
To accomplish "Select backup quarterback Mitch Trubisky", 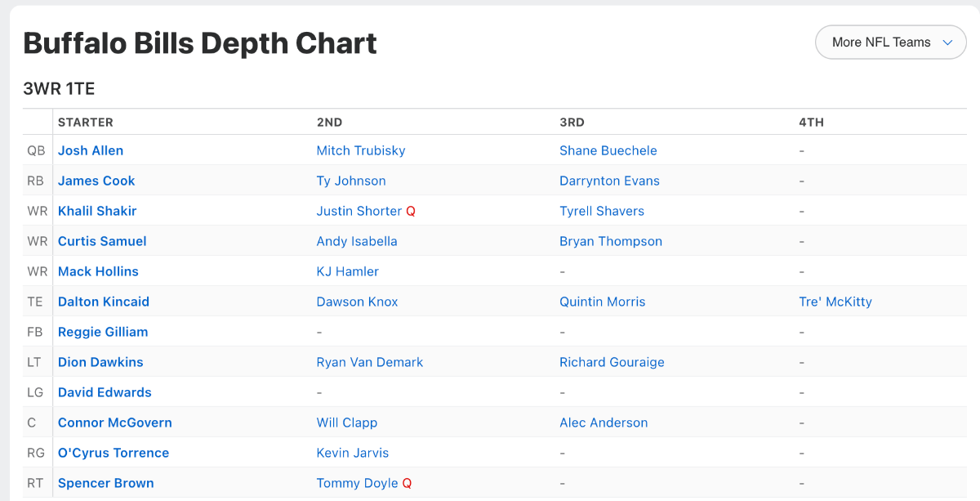I will (361, 150).
